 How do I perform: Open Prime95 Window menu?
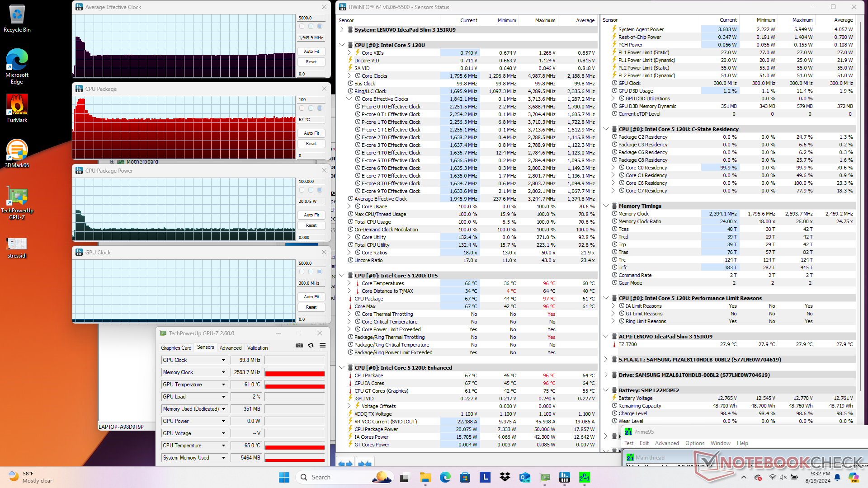click(720, 443)
